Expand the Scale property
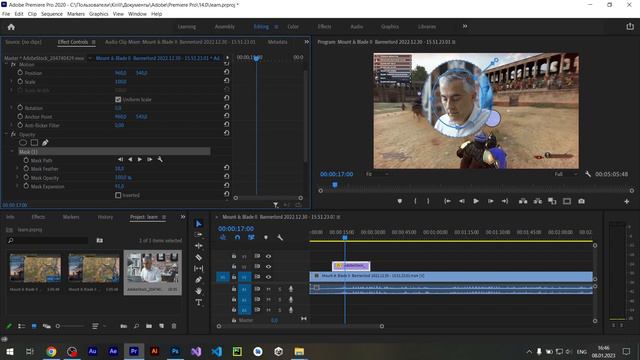The width and height of the screenshot is (640, 360). coord(11,82)
